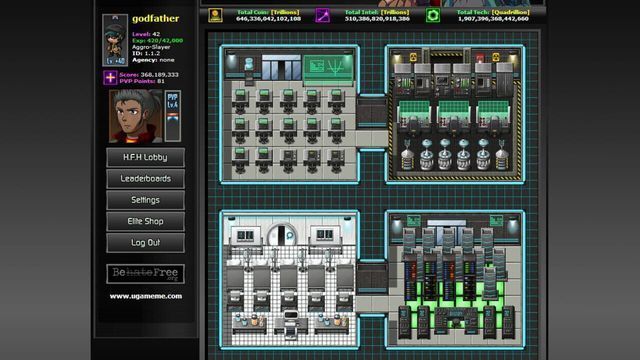The image size is (640, 360).
Task: Click the BeHateFree.org banner
Action: [145, 273]
